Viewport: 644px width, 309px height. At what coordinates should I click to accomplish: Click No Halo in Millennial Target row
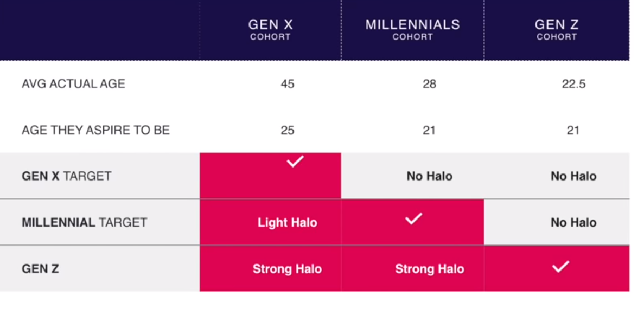573,223
